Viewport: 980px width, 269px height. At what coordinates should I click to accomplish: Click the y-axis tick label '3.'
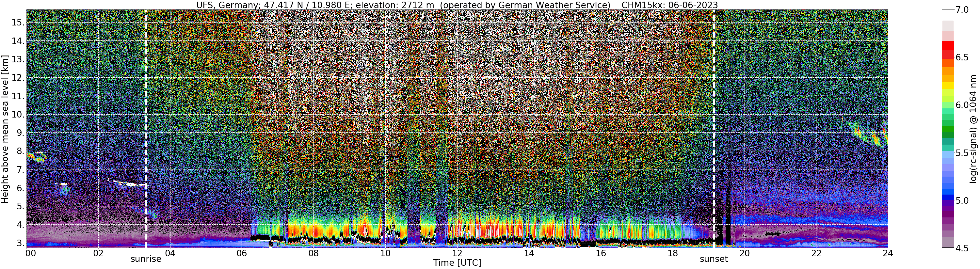point(20,243)
